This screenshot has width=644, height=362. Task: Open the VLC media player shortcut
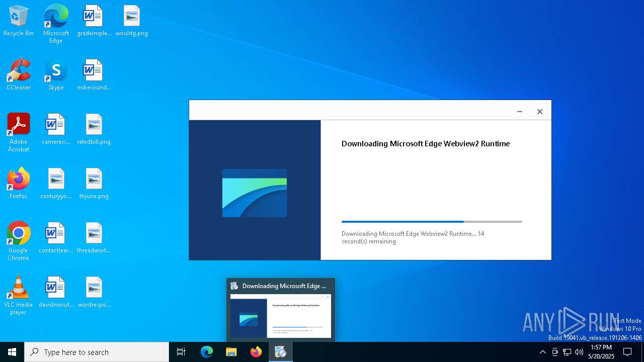pyautogui.click(x=19, y=296)
